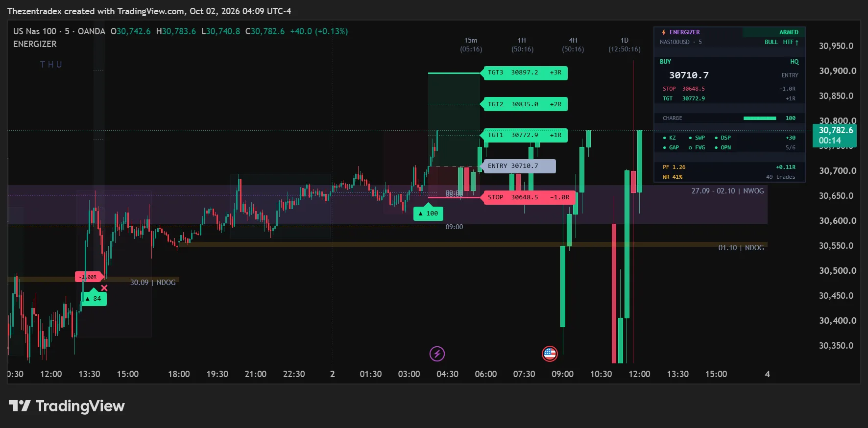Viewport: 868px width, 428px height.
Task: Click the TradingView logo
Action: point(67,406)
